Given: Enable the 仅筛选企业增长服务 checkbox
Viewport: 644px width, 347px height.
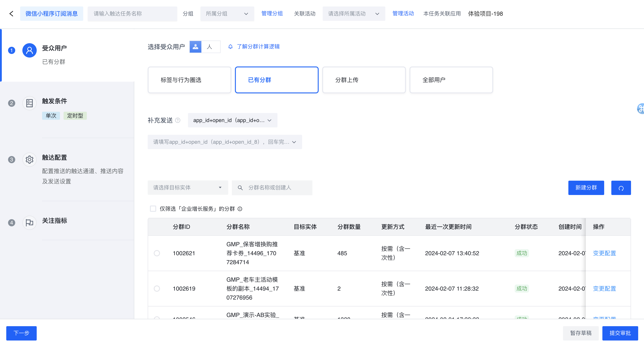Looking at the screenshot, I should (x=153, y=209).
